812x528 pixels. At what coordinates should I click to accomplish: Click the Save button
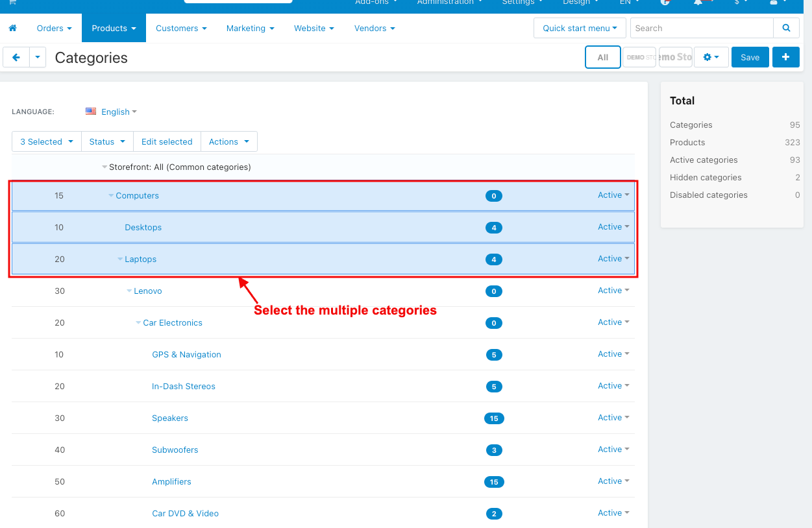(750, 57)
